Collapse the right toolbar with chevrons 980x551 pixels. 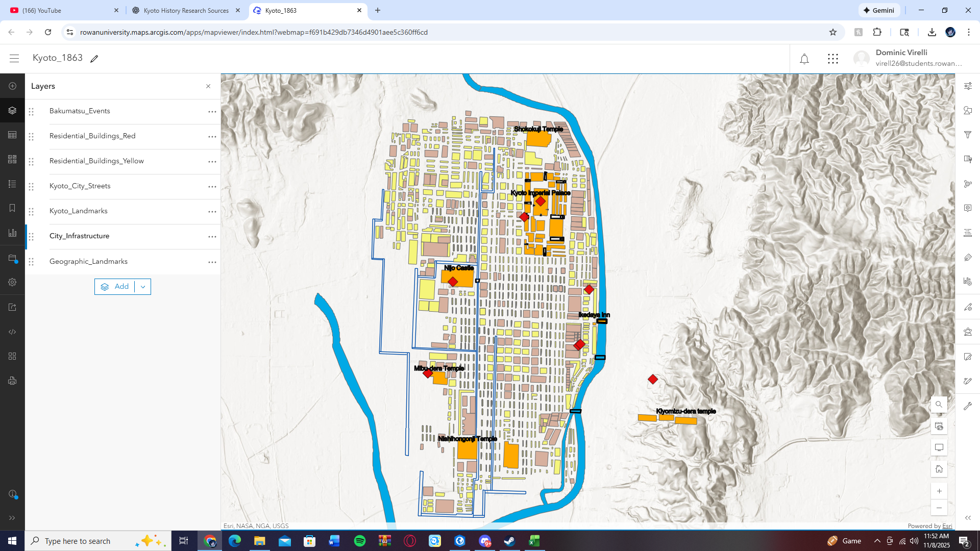pos(968,518)
